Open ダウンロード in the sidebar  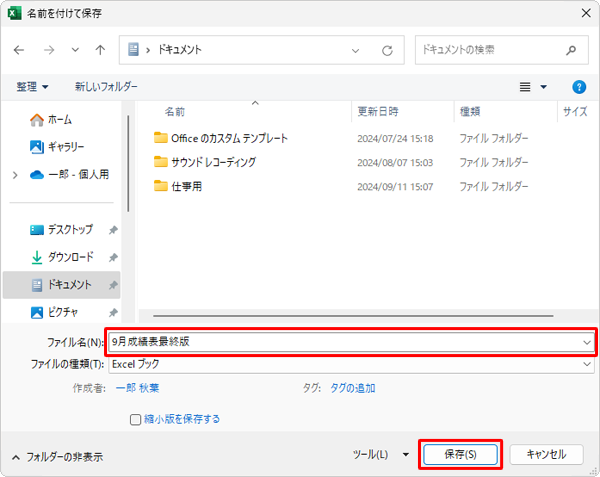(61, 257)
